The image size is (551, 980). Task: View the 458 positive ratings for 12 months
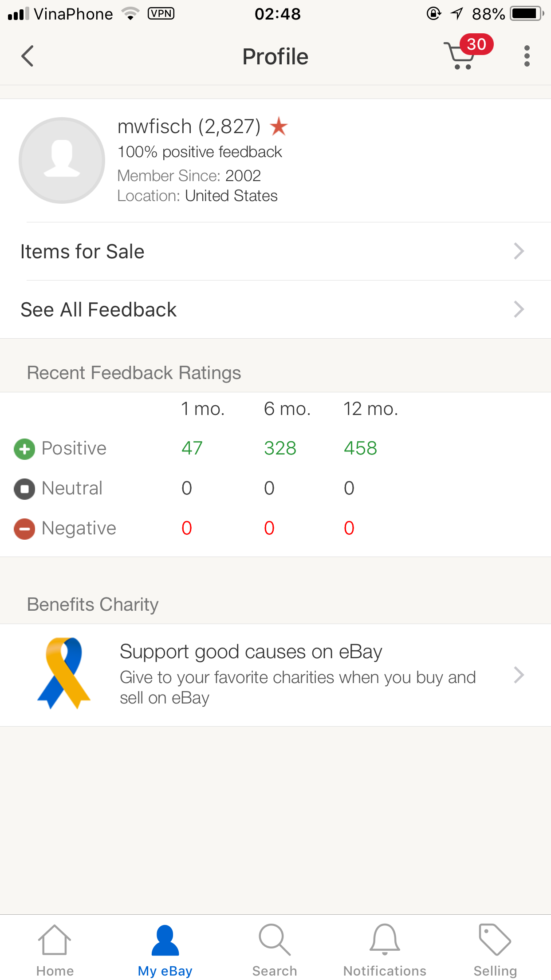(360, 448)
